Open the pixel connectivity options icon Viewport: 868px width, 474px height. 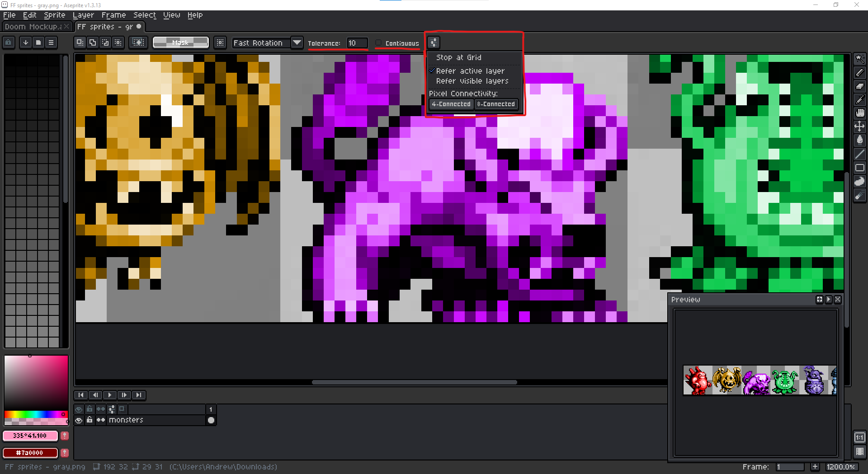click(434, 42)
